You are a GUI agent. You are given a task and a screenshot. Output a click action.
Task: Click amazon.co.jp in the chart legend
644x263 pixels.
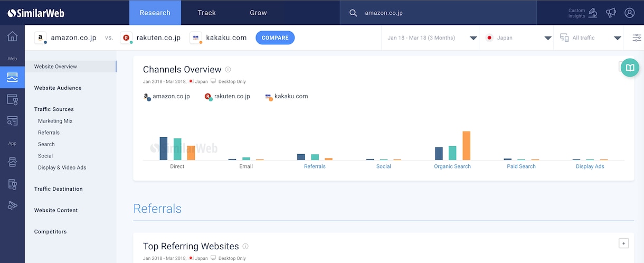pyautogui.click(x=166, y=97)
